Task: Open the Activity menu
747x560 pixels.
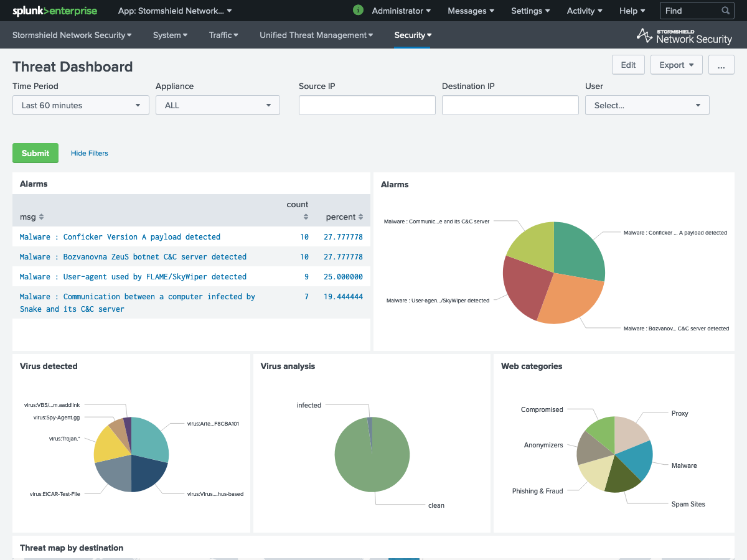Action: point(585,11)
